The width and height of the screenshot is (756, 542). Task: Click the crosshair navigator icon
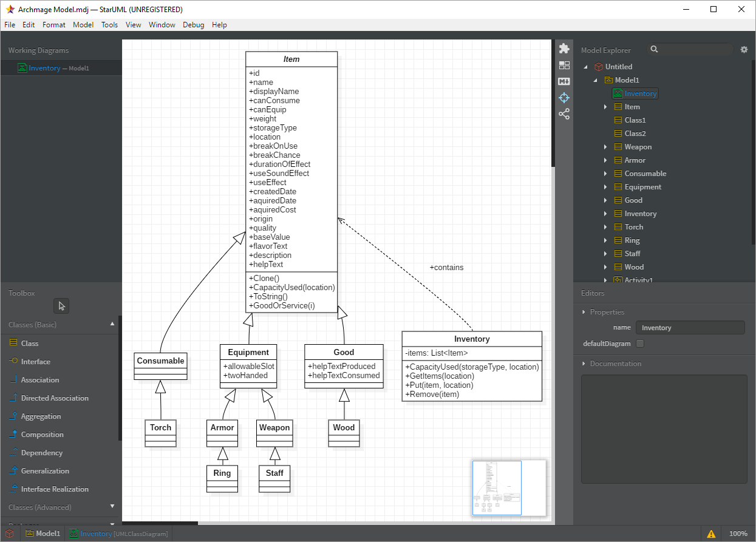(x=564, y=98)
